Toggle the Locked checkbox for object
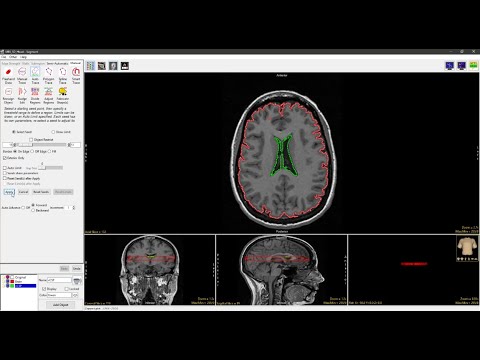The height and width of the screenshot is (360, 480). tap(66, 289)
